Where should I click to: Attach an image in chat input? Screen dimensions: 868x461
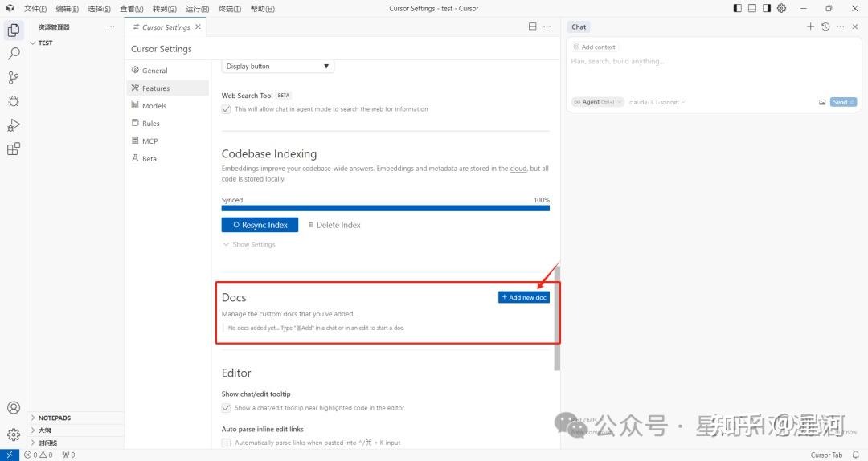[822, 102]
